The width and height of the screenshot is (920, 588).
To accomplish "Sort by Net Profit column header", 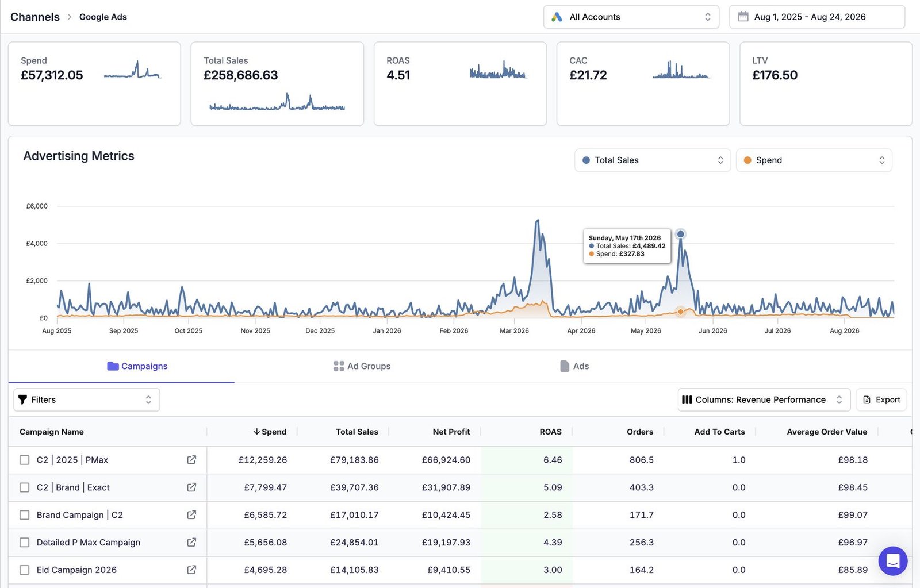I will point(451,432).
